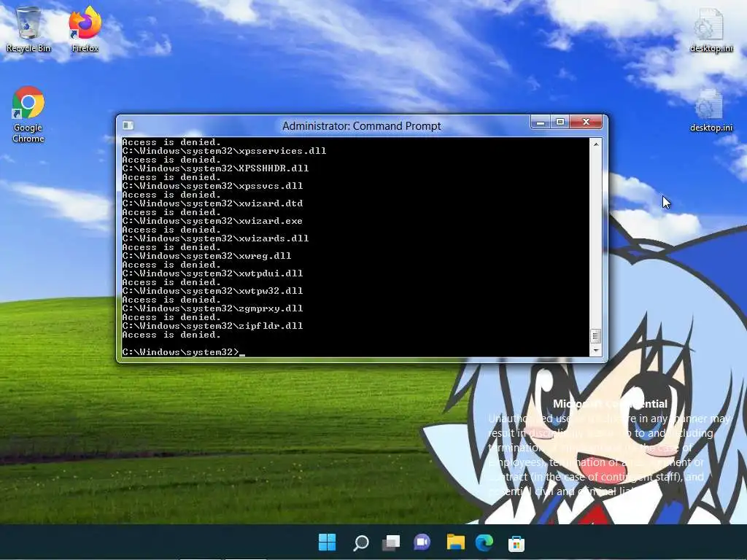This screenshot has height=560, width=747.
Task: Click the xwizards.dll output line
Action: [x=215, y=238]
